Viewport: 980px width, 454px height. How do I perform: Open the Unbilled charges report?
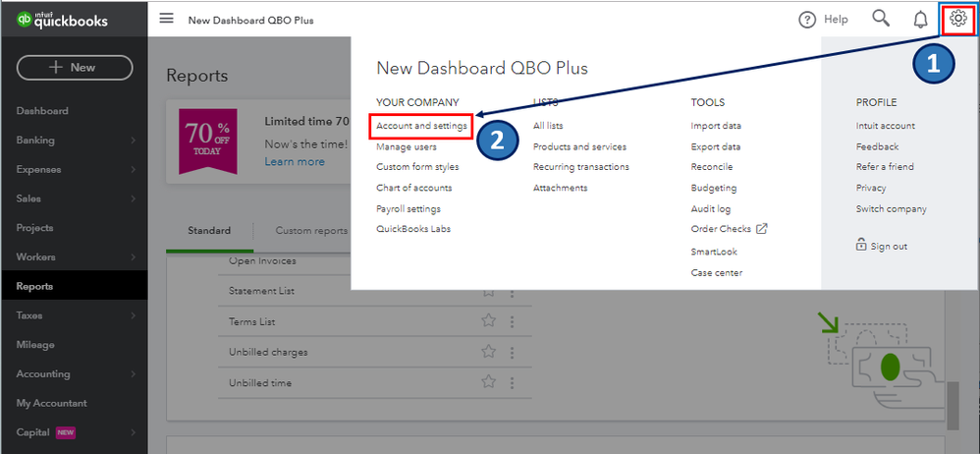coord(268,352)
